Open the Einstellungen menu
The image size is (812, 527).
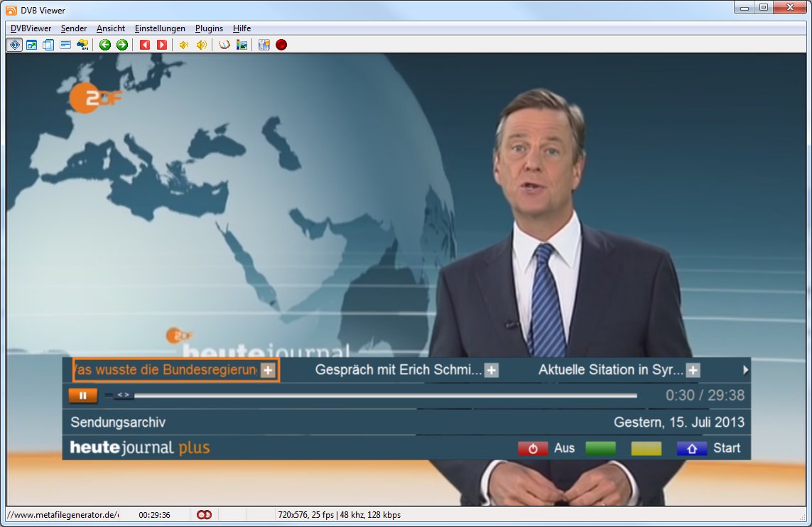coord(160,28)
